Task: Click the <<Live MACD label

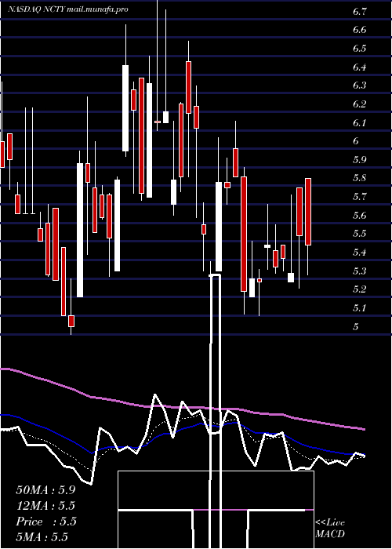Action: (x=330, y=529)
